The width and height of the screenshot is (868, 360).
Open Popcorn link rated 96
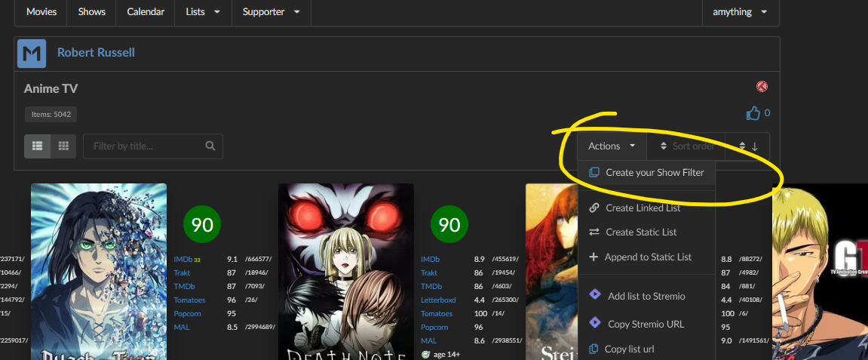click(x=434, y=327)
